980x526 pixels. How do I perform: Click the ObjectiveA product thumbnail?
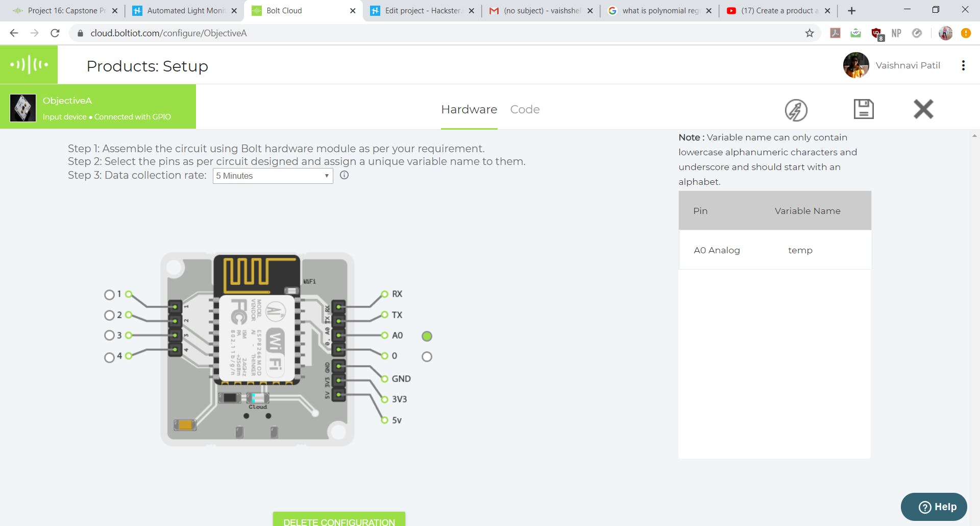[x=23, y=108]
